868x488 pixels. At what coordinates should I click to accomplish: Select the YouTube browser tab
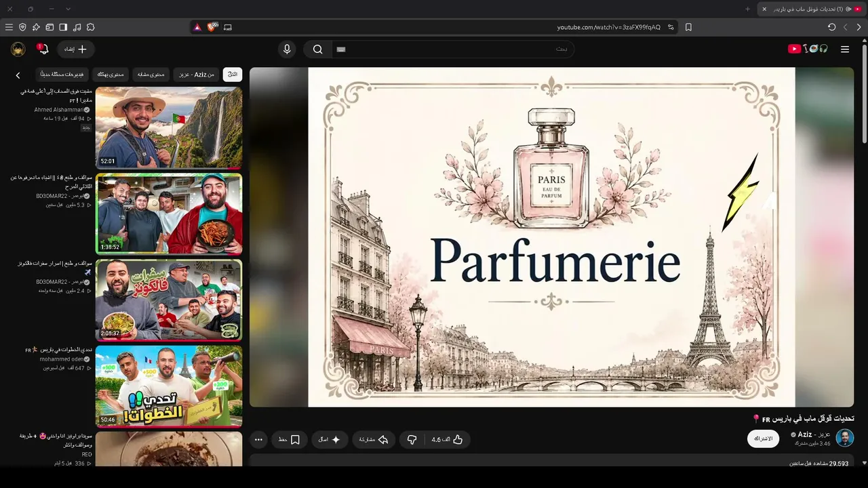[812, 9]
